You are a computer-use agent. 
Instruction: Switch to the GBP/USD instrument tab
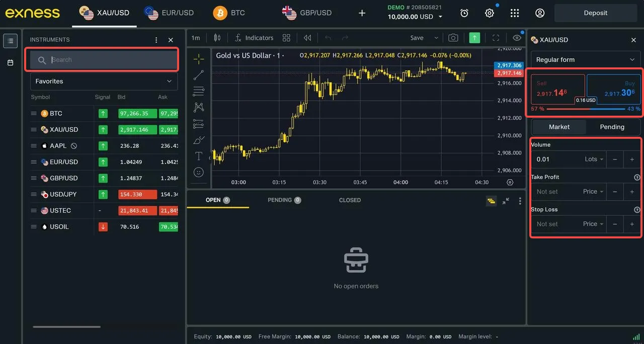click(x=307, y=13)
